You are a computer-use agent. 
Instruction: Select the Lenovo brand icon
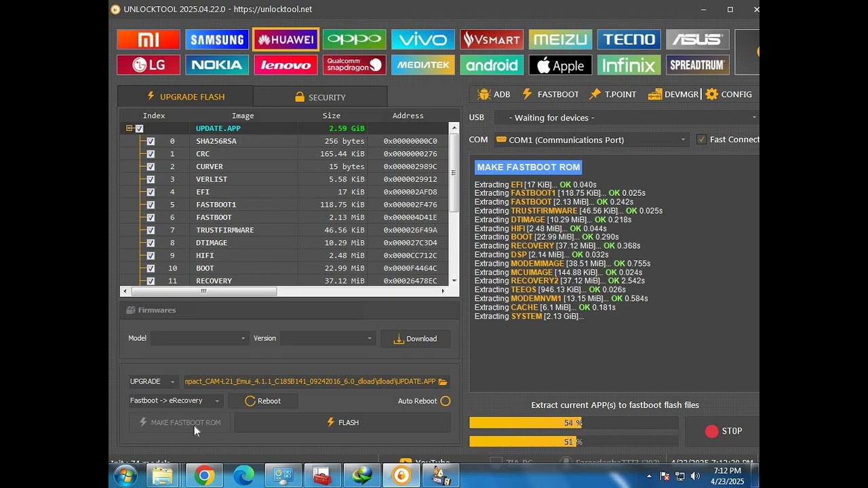(x=285, y=65)
